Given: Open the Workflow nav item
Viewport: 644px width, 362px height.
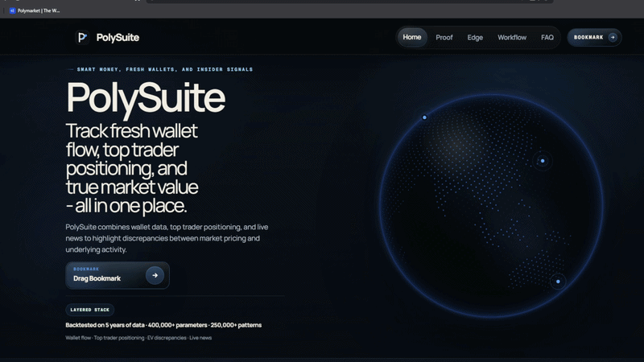Looking at the screenshot, I should (512, 37).
